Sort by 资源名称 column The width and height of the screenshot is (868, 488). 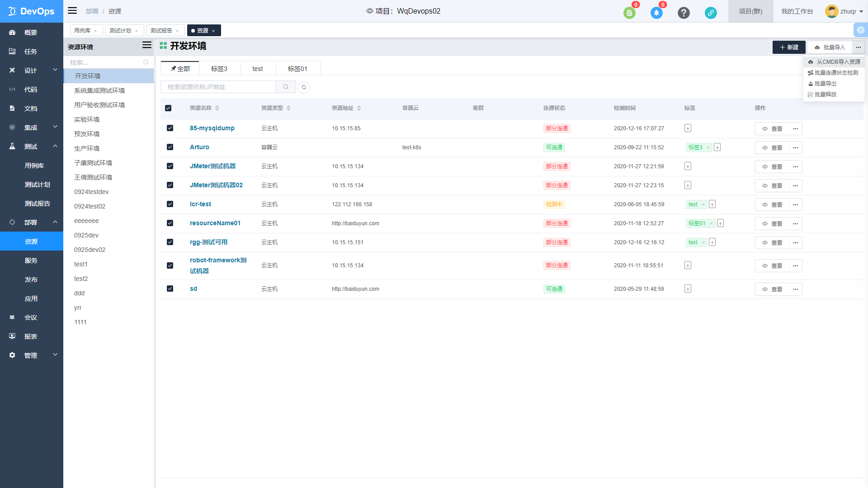tap(217, 108)
